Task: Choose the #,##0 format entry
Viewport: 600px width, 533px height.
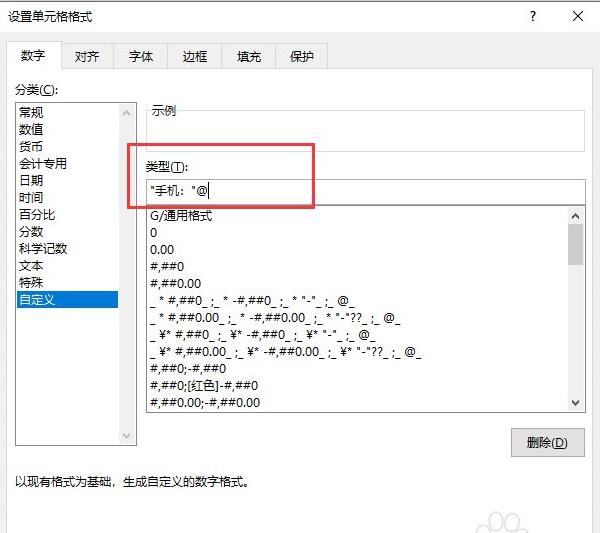Action: pos(358,266)
